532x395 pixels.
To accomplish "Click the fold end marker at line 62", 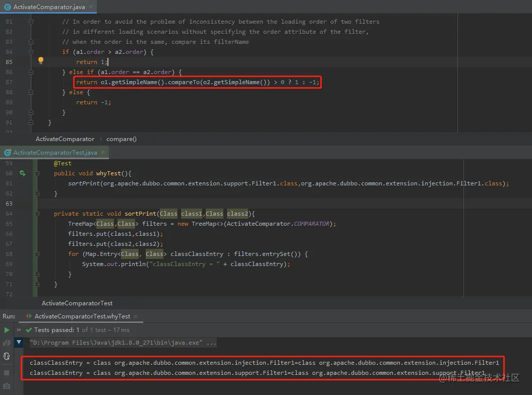I will tap(37, 193).
